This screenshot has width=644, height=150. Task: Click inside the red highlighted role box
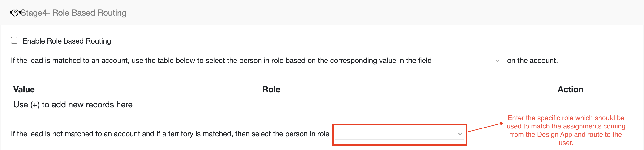tap(399, 134)
